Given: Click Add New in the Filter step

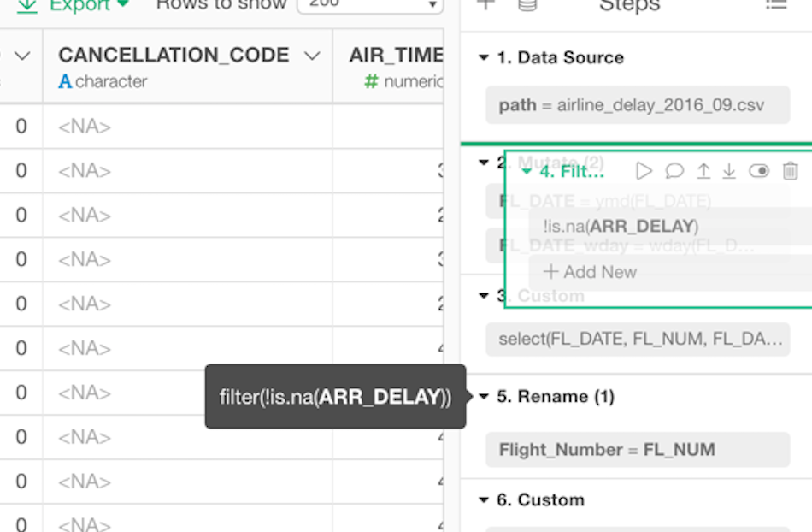Looking at the screenshot, I should pyautogui.click(x=670, y=272).
